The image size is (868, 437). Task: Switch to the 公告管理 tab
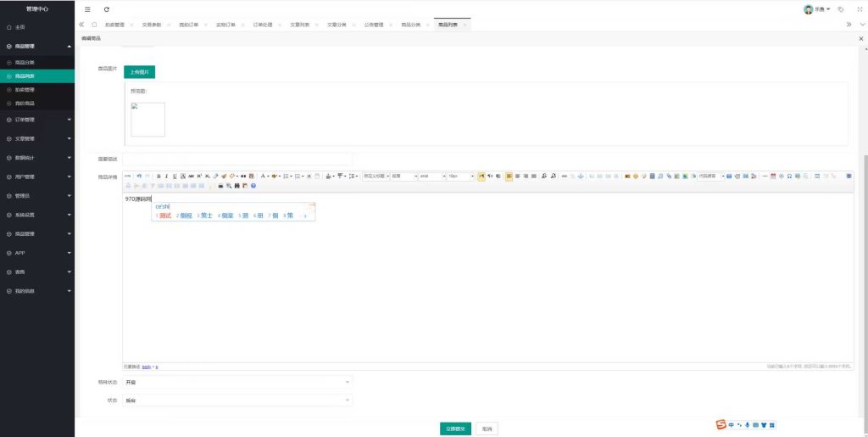coord(374,25)
